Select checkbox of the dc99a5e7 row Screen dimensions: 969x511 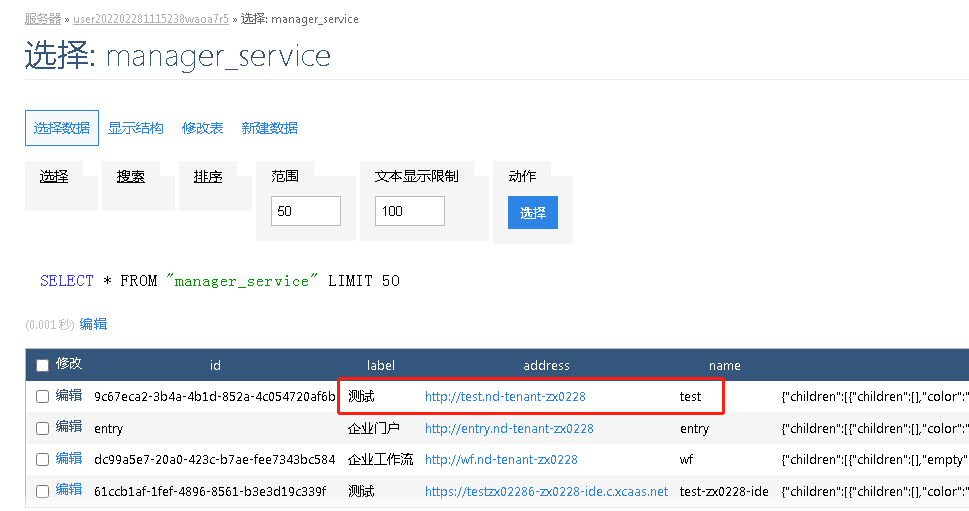42,459
